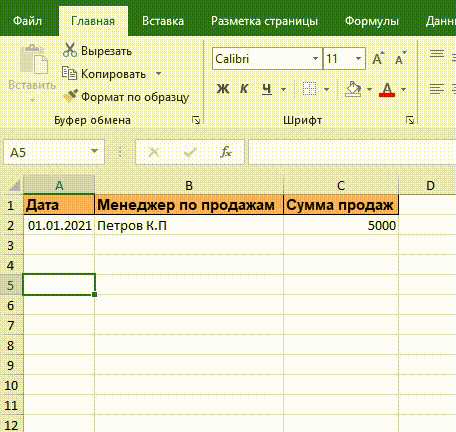Expand the Name Box dropdown arrow

95,151
